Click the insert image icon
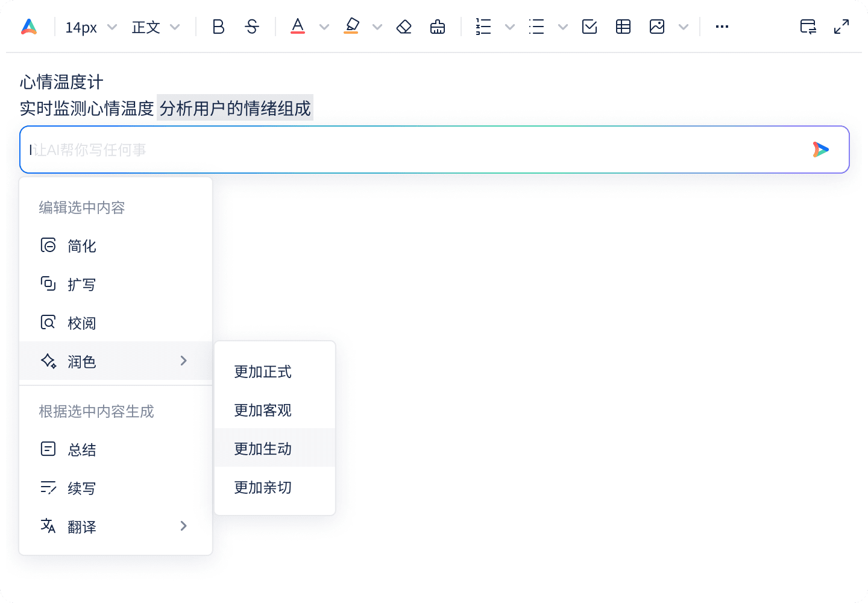This screenshot has height=603, width=868. [x=657, y=27]
